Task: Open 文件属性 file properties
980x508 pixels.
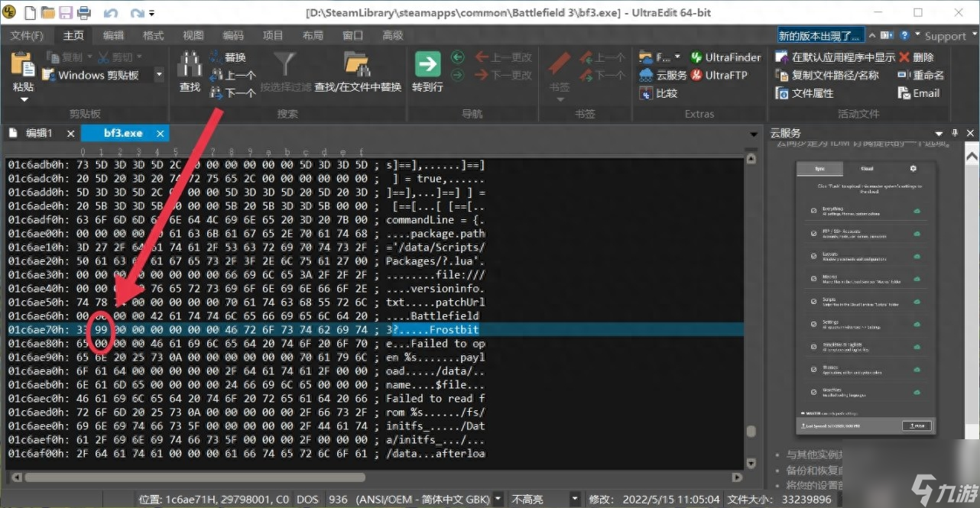Action: tap(804, 92)
